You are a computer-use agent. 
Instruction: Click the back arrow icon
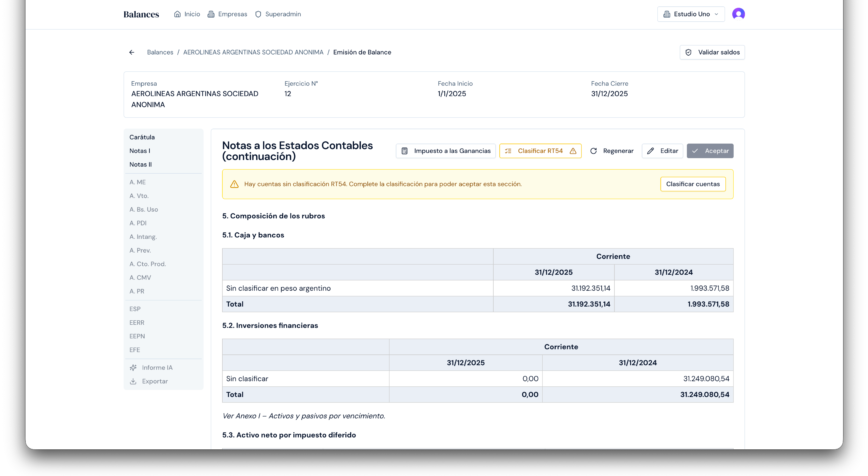132,52
